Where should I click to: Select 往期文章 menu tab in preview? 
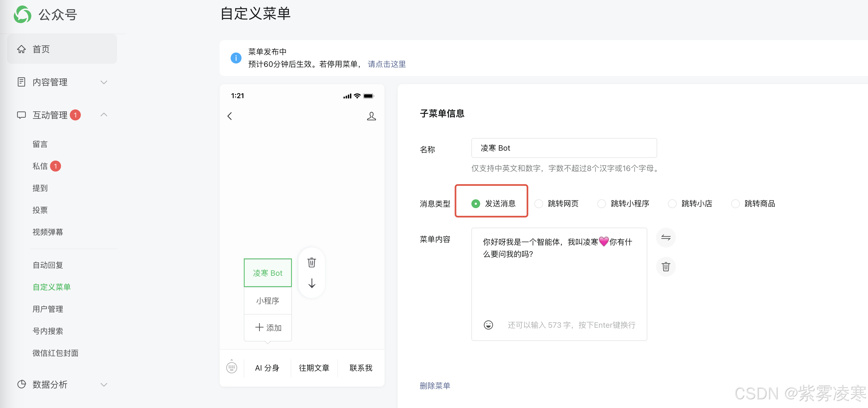tap(314, 368)
